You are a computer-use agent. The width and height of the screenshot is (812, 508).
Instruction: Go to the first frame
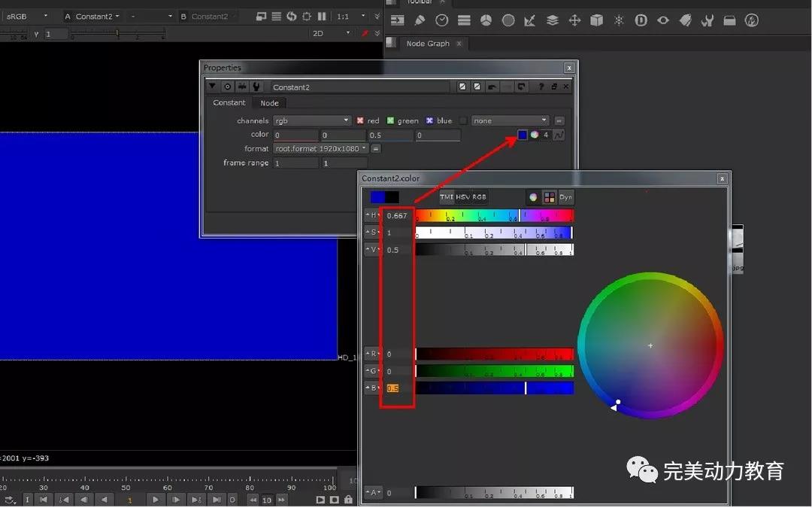pos(44,500)
